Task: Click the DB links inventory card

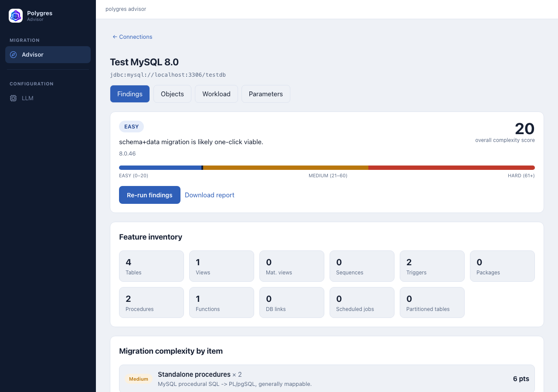Action: click(292, 303)
